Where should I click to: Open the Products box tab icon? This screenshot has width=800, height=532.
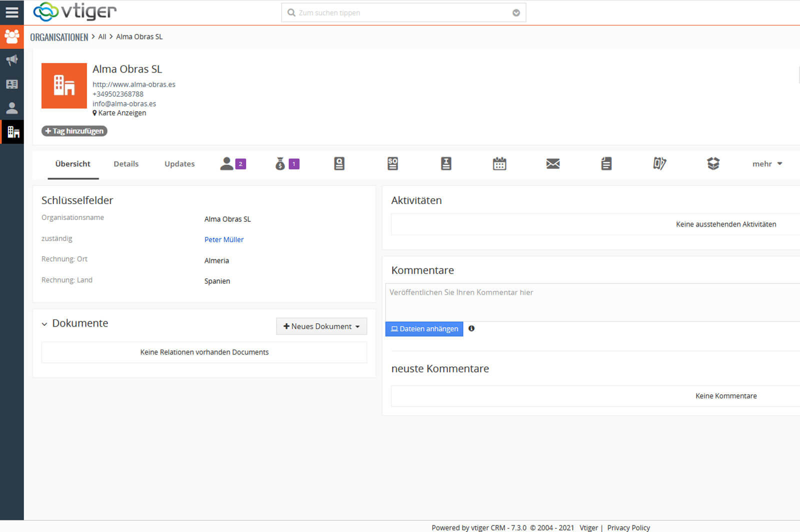coord(713,163)
